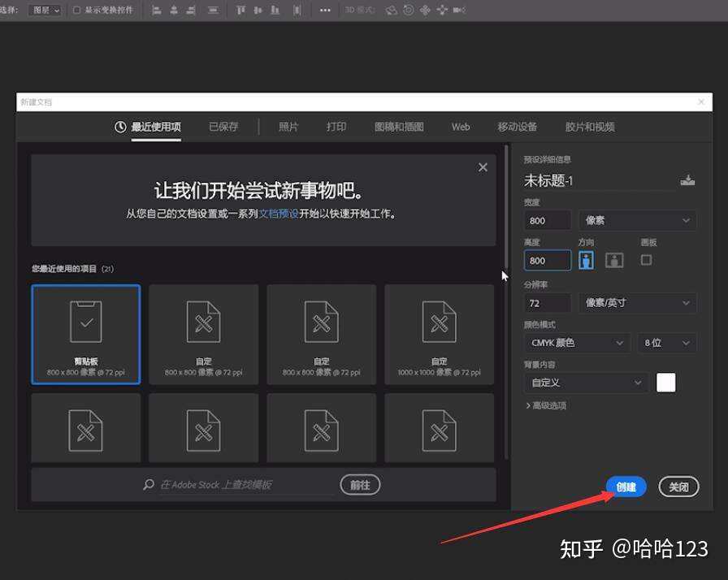Distribute vertically icon in options bar

point(213,10)
